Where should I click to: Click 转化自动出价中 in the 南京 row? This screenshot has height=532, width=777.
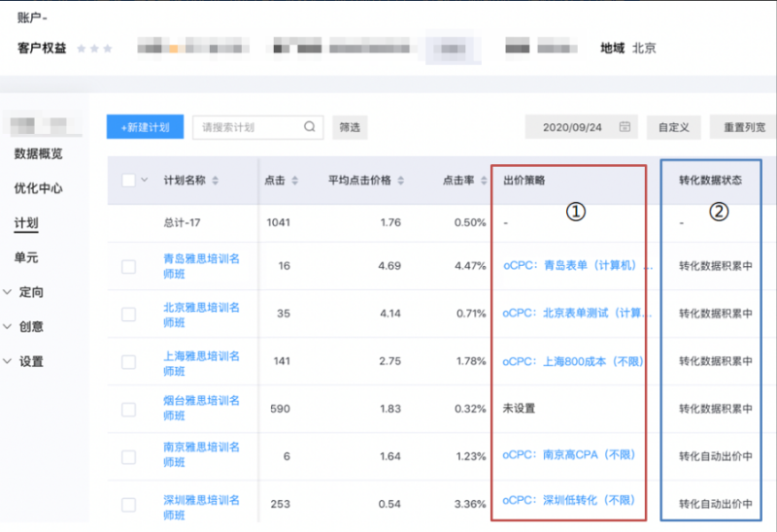[716, 456]
